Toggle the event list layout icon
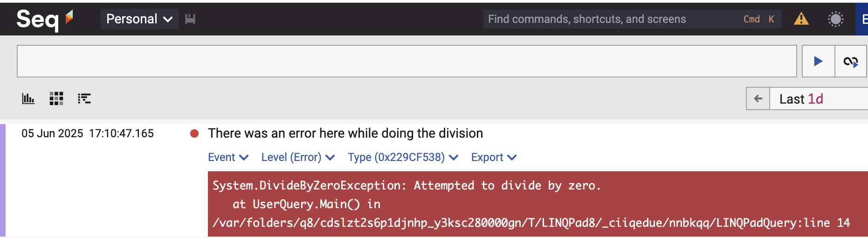Screen dimensions: 868x238 pos(84,98)
